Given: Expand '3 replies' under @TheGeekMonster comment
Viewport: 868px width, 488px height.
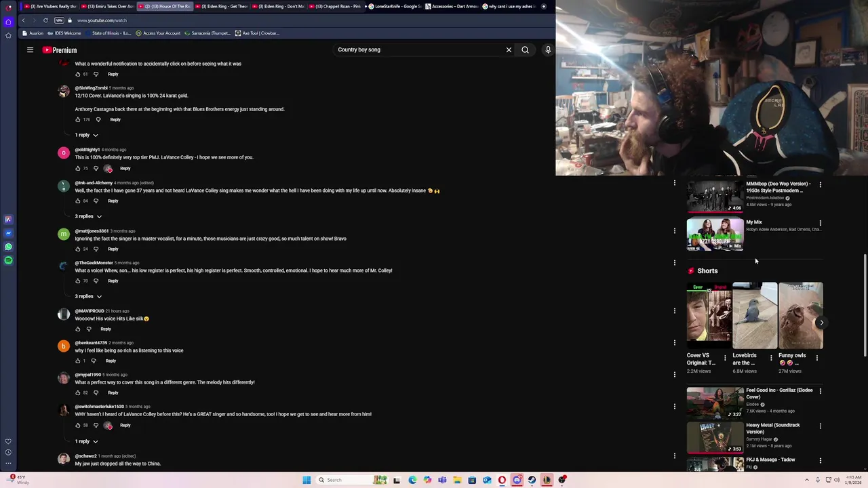Looking at the screenshot, I should coord(88,296).
